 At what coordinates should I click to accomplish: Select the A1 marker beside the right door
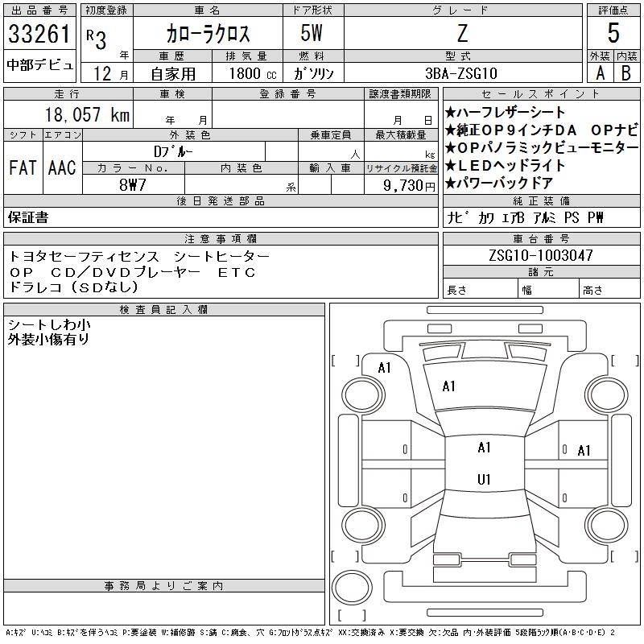point(584,451)
